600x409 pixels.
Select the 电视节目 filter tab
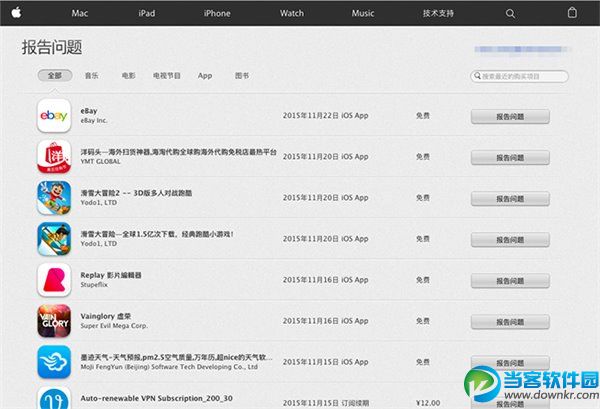click(167, 76)
